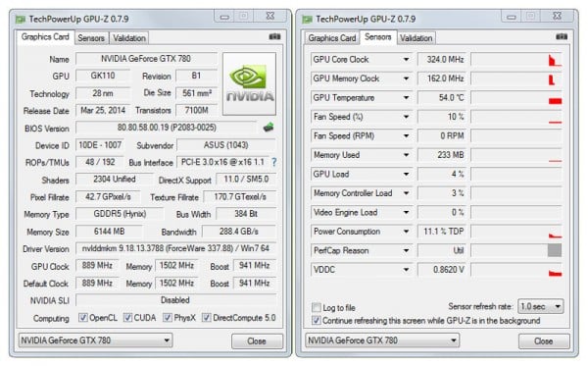The width and height of the screenshot is (588, 366).
Task: Switch to Sensors tab in left window
Action: pyautogui.click(x=91, y=38)
